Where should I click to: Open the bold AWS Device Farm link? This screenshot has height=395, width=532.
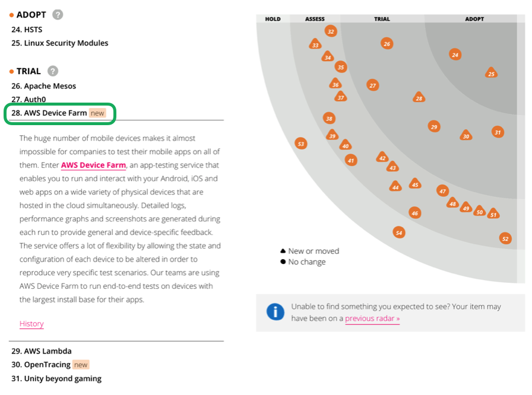coord(93,165)
